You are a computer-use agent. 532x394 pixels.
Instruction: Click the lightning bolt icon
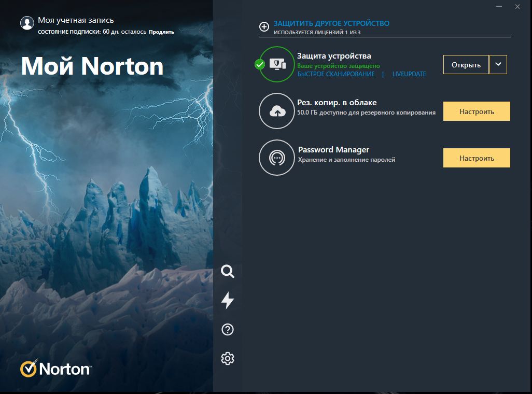(x=227, y=300)
